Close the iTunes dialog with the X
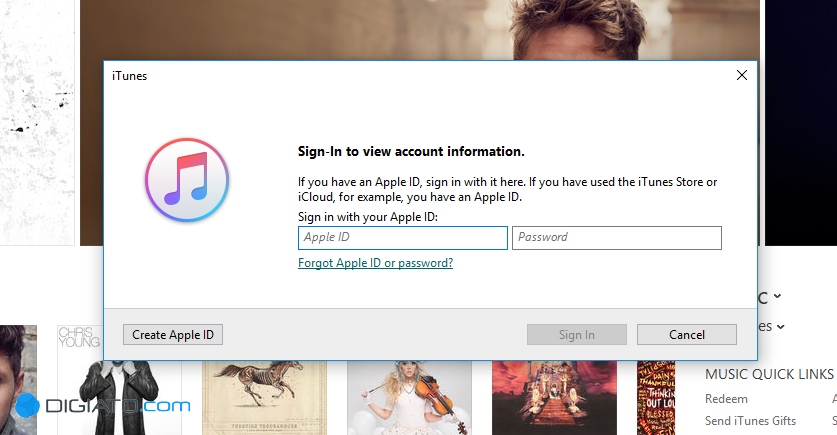Image resolution: width=837 pixels, height=435 pixels. [x=741, y=75]
